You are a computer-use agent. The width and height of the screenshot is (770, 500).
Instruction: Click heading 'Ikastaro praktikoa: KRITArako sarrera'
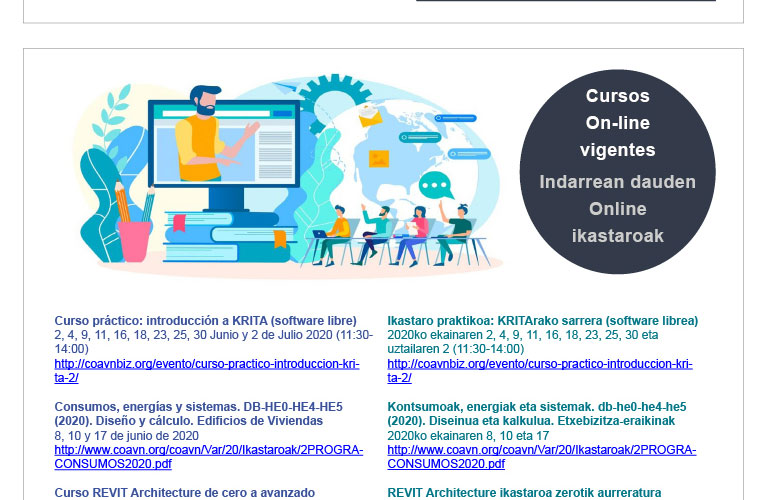click(543, 321)
